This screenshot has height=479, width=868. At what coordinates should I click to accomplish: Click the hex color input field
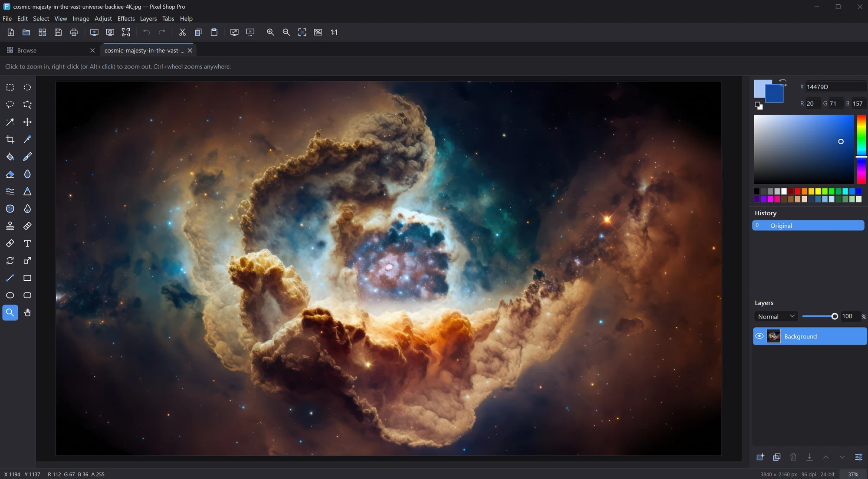tap(836, 87)
